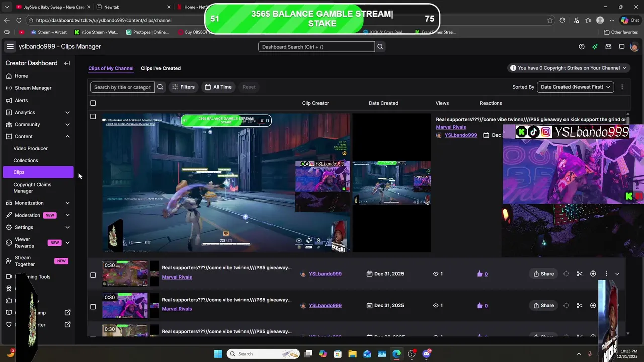The width and height of the screenshot is (644, 362).
Task: Expand the Settings sidebar section
Action: (67, 227)
